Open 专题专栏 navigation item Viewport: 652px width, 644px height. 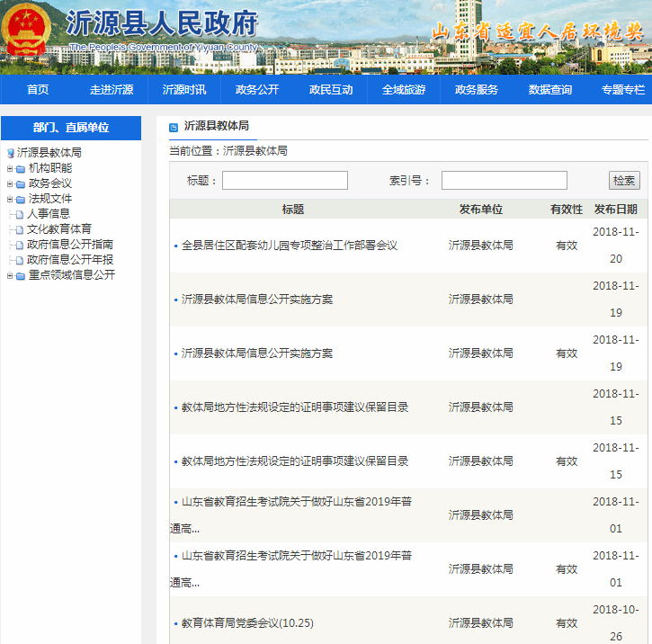pyautogui.click(x=623, y=89)
